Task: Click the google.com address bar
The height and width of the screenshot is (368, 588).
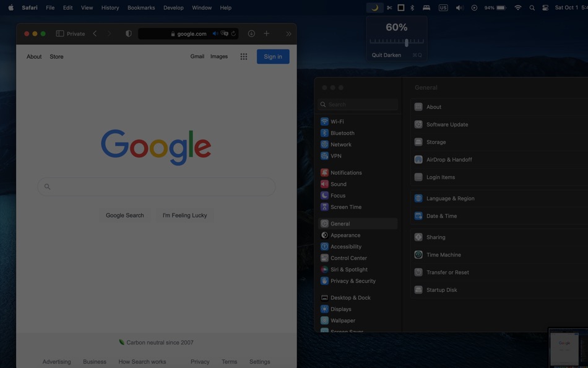Action: click(188, 34)
